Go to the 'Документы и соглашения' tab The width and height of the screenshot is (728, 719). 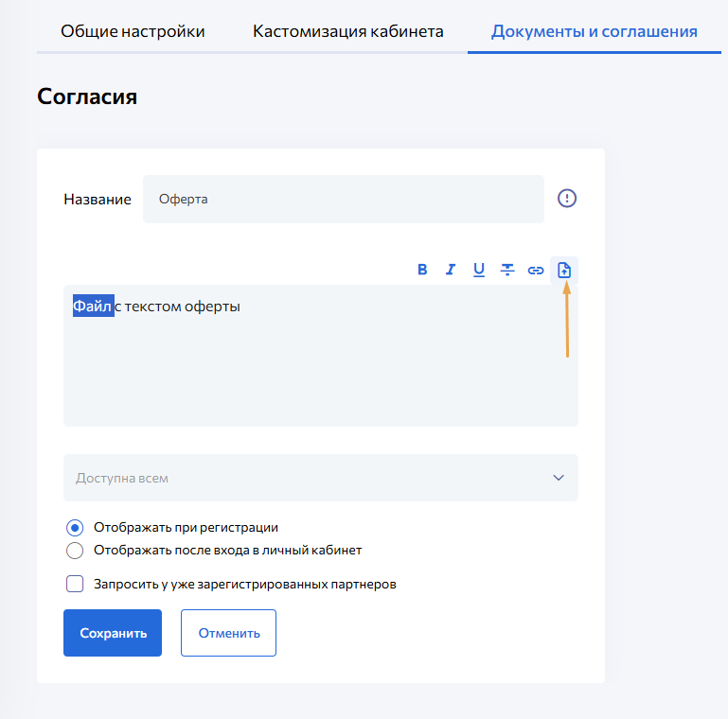(x=595, y=31)
